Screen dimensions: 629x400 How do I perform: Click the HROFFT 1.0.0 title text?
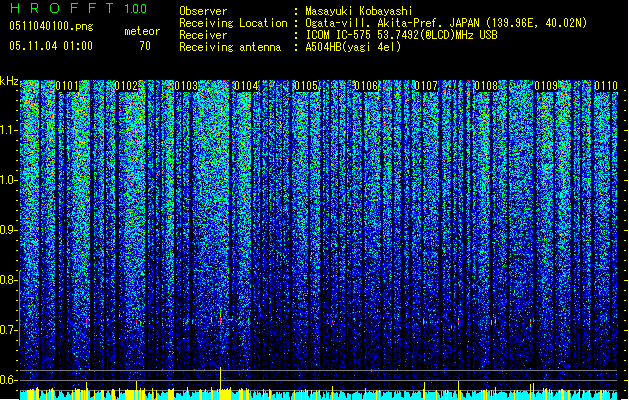click(78, 8)
